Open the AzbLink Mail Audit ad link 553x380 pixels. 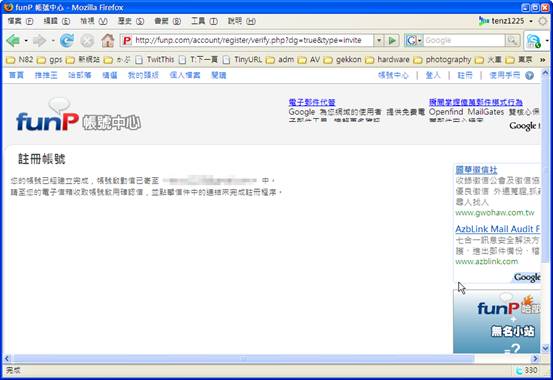pos(497,229)
